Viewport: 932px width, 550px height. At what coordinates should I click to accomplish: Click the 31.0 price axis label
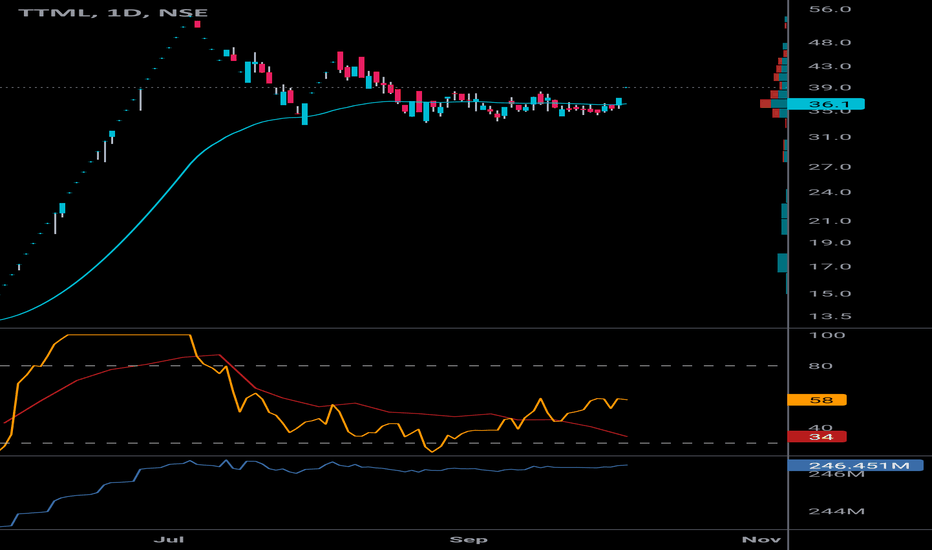(x=830, y=137)
